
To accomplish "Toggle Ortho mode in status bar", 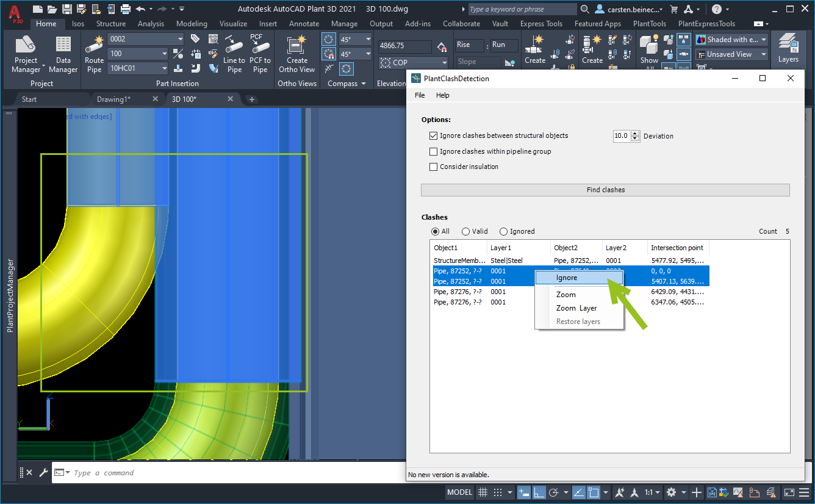I will pos(539,492).
